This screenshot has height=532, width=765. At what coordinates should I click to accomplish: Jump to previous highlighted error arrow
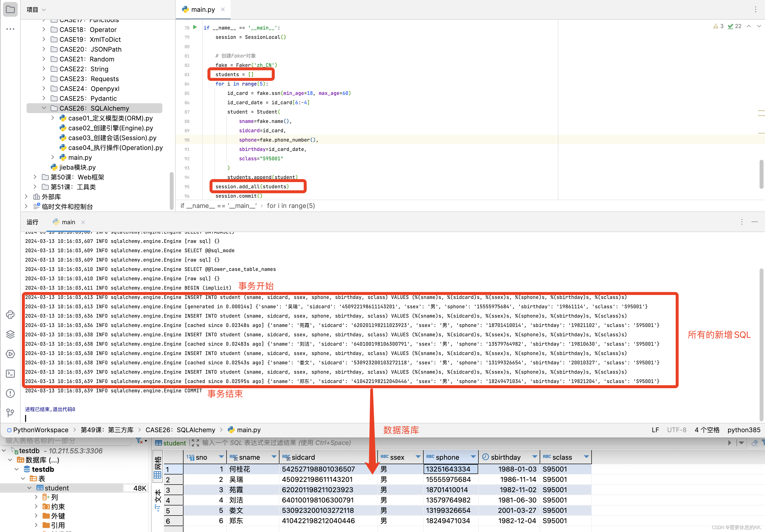(749, 26)
